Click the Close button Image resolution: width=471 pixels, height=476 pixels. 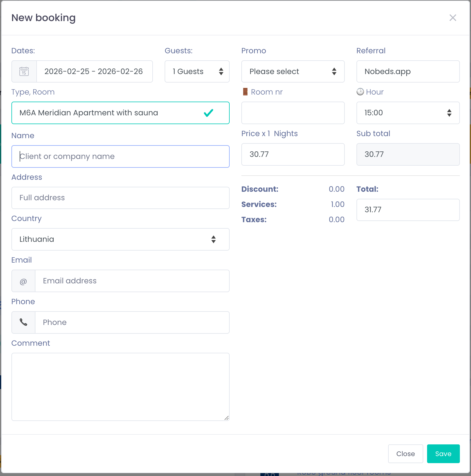tap(405, 454)
